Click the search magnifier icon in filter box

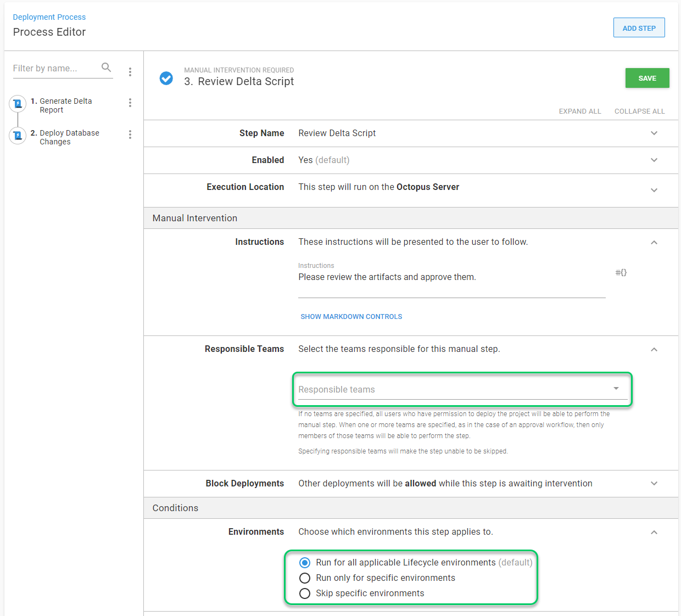click(107, 68)
